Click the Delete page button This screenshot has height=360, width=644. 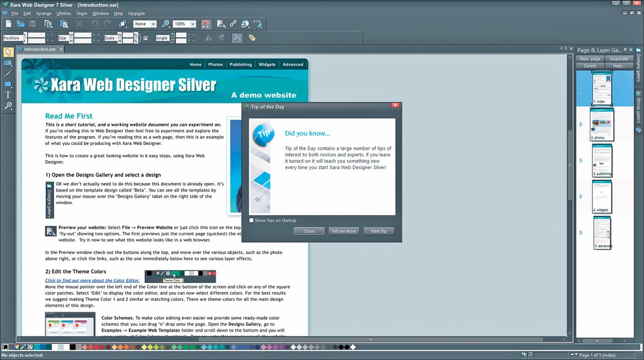click(590, 66)
